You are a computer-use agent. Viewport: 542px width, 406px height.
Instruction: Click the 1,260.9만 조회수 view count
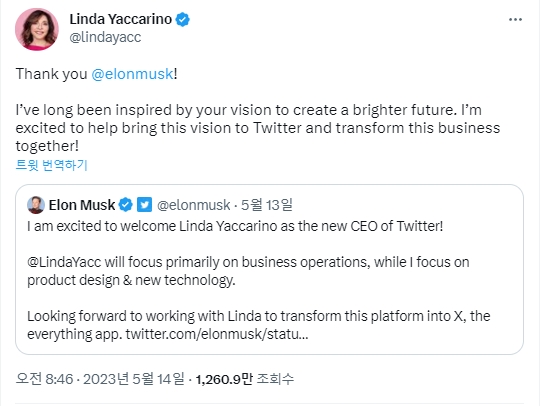[245, 379]
